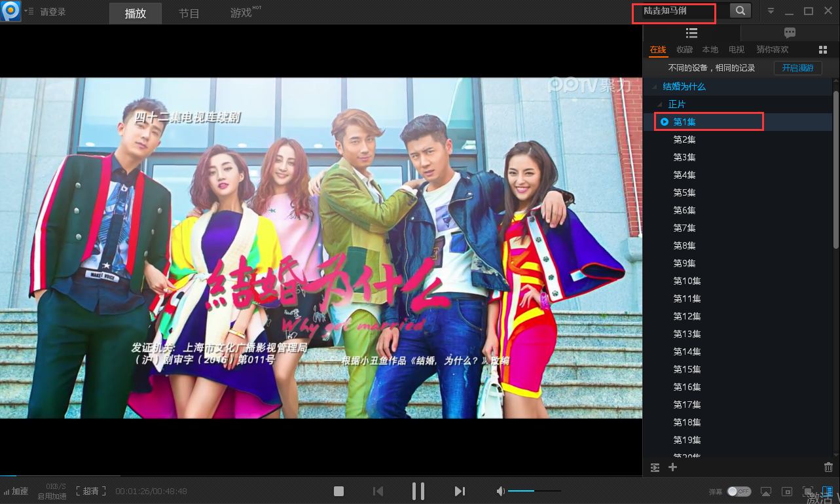Image resolution: width=840 pixels, height=504 pixels.
Task: Switch playlist to grid view
Action: click(823, 50)
